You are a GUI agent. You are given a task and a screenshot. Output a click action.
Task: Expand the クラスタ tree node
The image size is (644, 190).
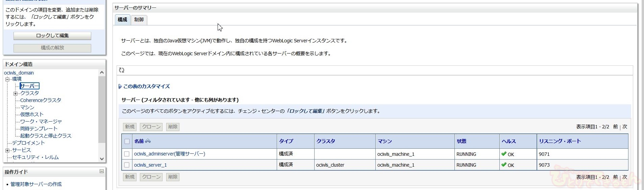pos(15,93)
